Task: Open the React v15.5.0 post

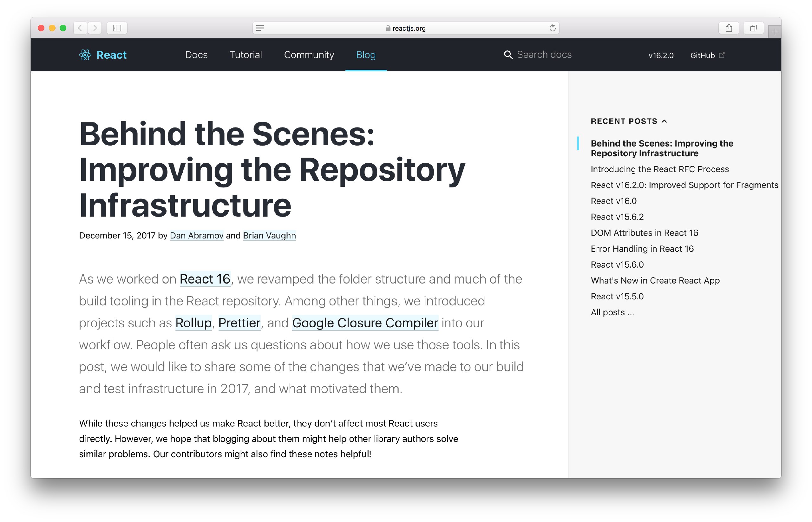Action: point(617,297)
